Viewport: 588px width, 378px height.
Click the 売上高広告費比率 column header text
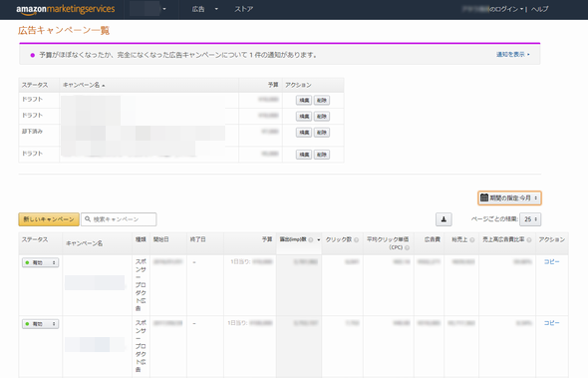pyautogui.click(x=503, y=239)
